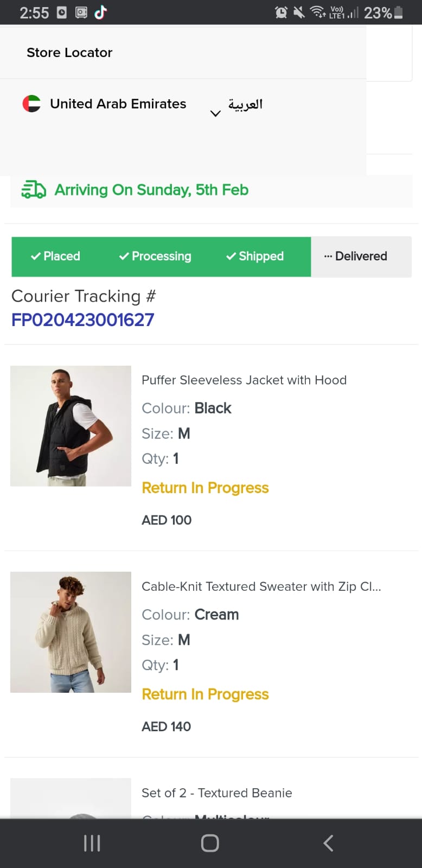This screenshot has width=422, height=868.
Task: Open Store Locator menu item
Action: coord(69,53)
